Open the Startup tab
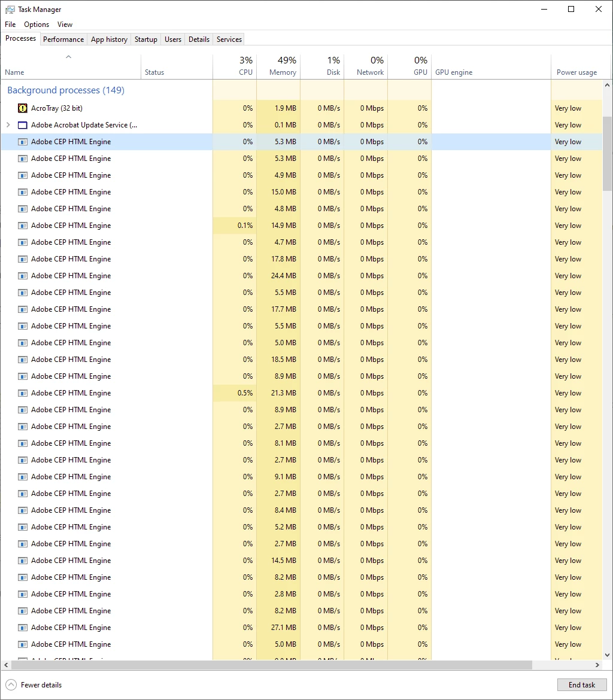 tap(145, 39)
